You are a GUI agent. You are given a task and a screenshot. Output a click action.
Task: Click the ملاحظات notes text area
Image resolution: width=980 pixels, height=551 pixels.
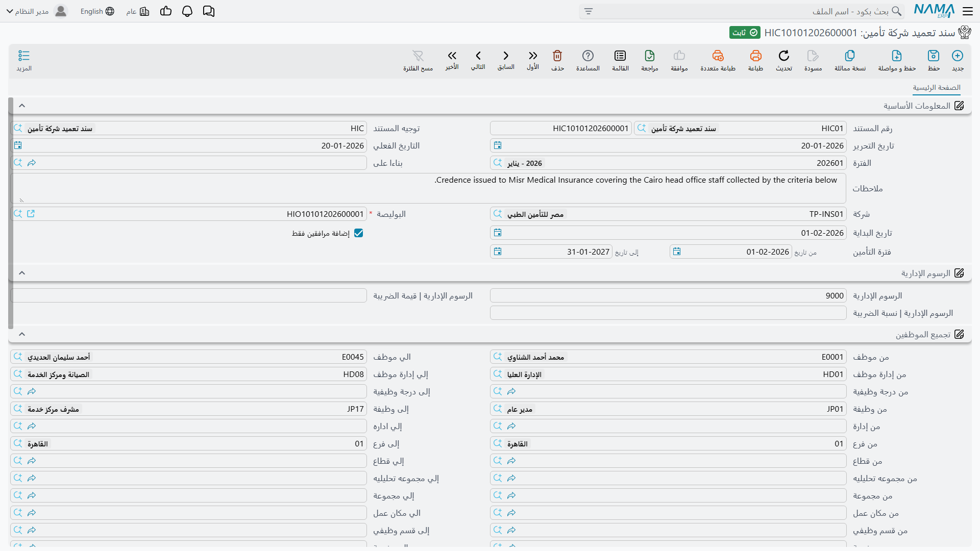click(x=429, y=188)
